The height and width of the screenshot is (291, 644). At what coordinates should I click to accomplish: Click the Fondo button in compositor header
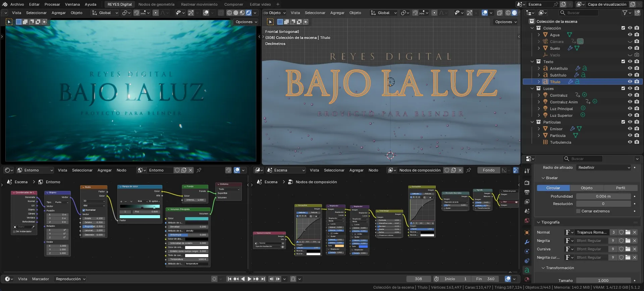(x=489, y=170)
